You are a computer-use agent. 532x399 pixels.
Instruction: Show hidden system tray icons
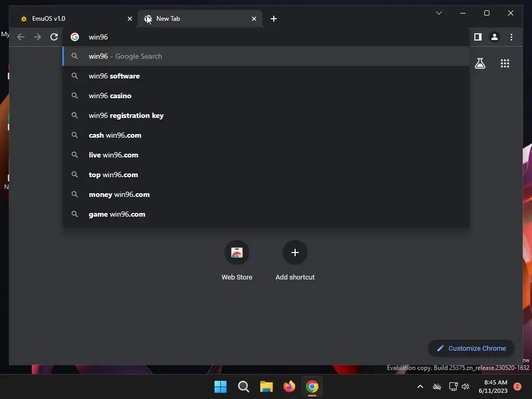pos(420,387)
